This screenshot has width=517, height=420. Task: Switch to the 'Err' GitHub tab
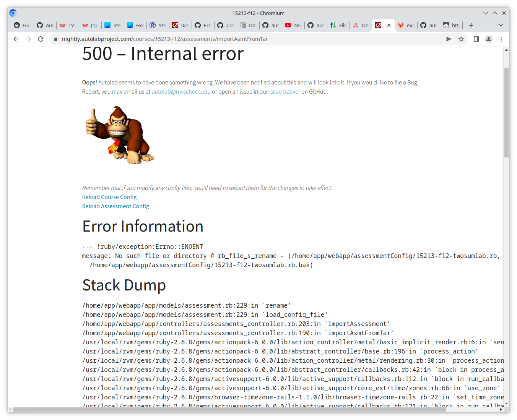pyautogui.click(x=203, y=25)
